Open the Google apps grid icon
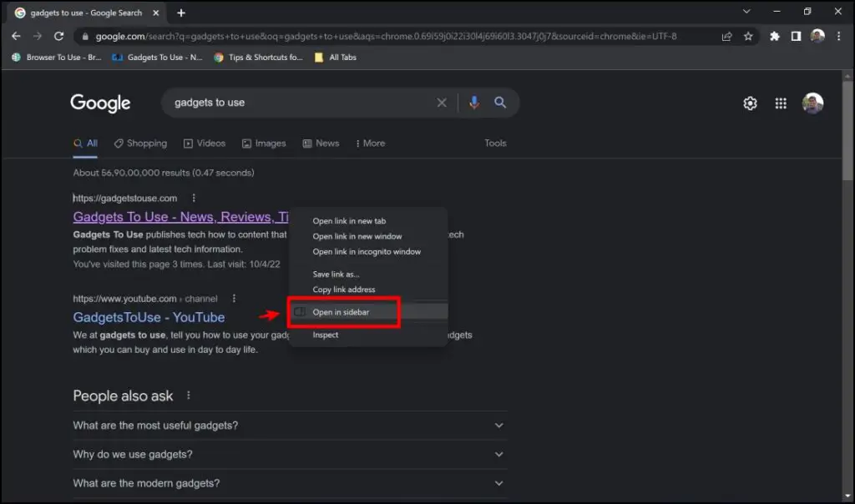Image resolution: width=855 pixels, height=504 pixels. (x=781, y=103)
